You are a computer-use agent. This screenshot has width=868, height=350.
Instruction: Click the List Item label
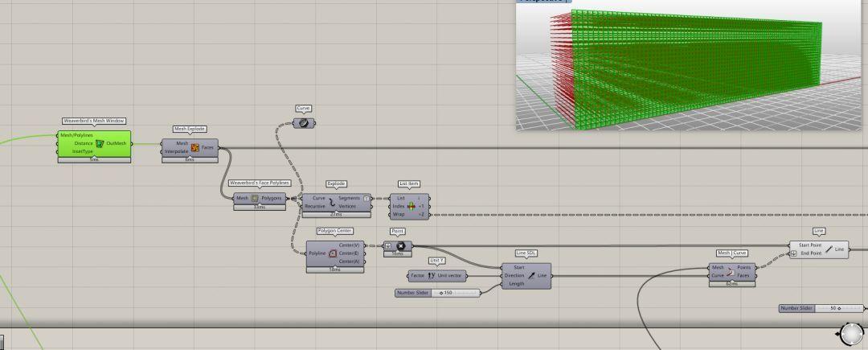pyautogui.click(x=409, y=183)
